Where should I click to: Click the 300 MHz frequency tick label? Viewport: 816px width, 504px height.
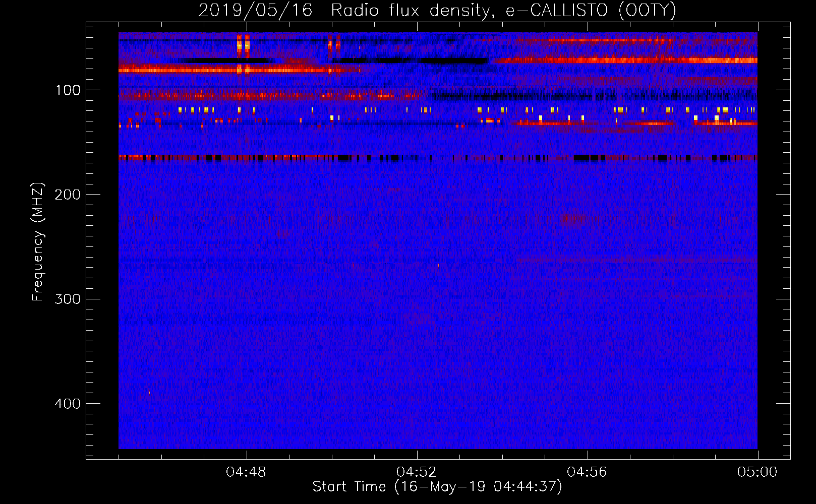[68, 299]
